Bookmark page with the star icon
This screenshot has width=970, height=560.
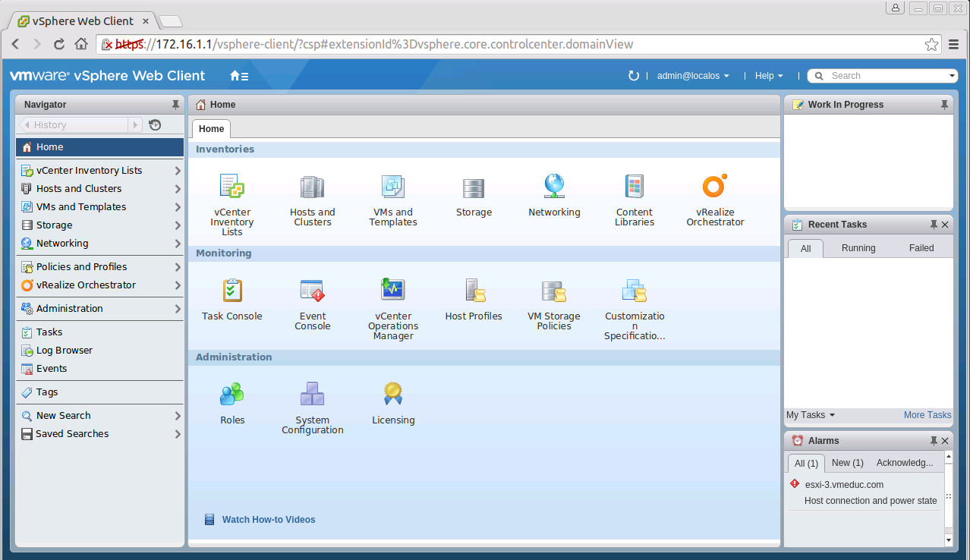pos(931,44)
